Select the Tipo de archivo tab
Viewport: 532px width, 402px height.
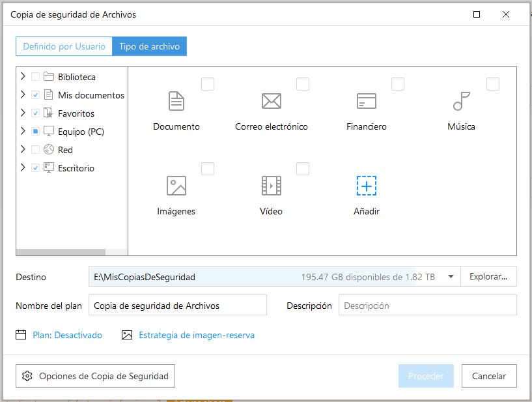149,47
